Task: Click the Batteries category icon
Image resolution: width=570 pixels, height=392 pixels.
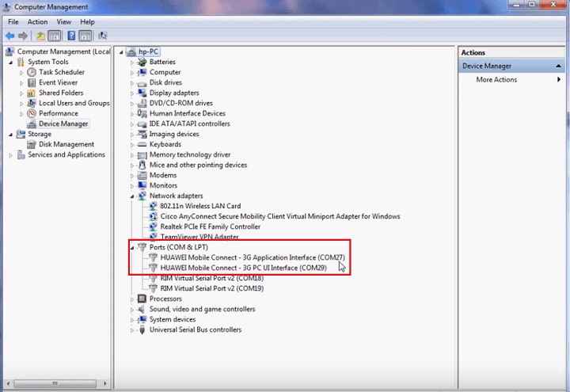Action: [x=142, y=62]
